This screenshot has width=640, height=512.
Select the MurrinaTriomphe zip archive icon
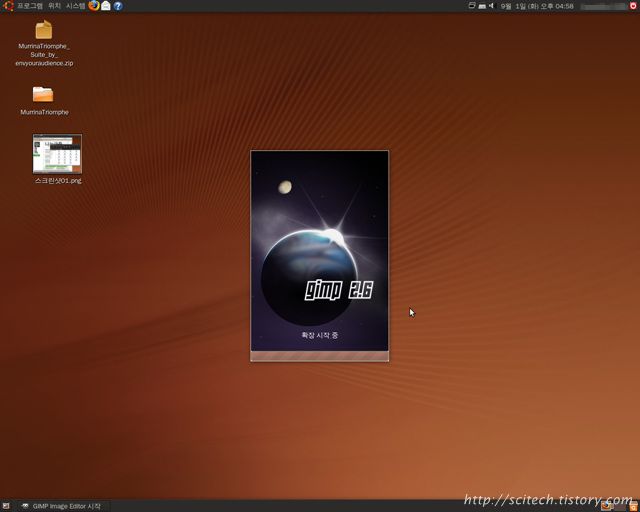[x=44, y=29]
